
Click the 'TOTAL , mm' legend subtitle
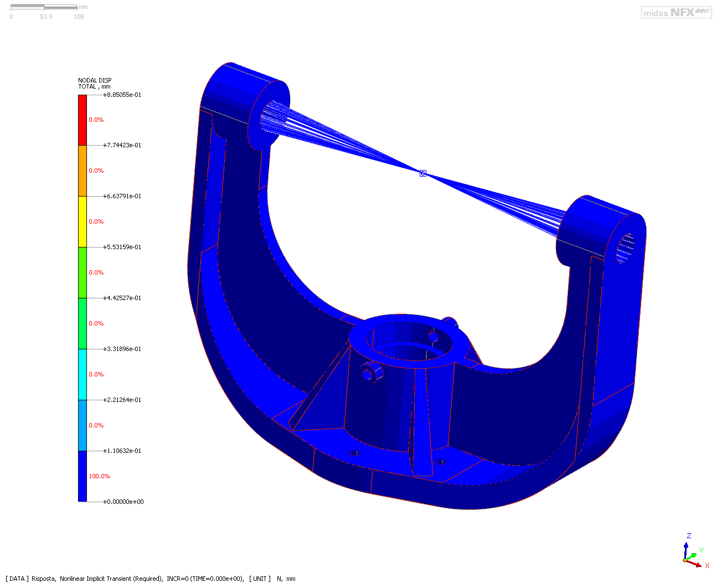click(94, 86)
